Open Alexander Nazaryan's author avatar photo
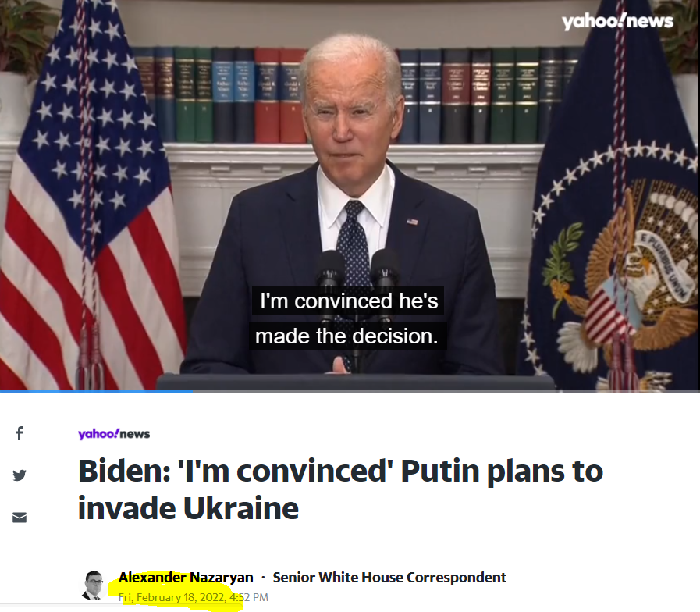Image resolution: width=700 pixels, height=612 pixels. coord(94,585)
